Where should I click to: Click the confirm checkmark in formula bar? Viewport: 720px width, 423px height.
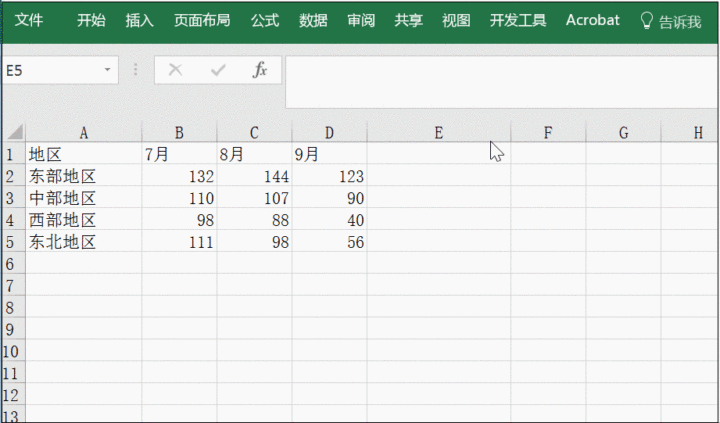click(218, 70)
